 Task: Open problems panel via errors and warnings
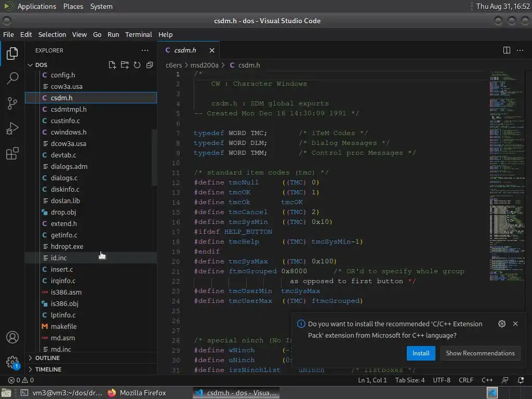(x=21, y=380)
